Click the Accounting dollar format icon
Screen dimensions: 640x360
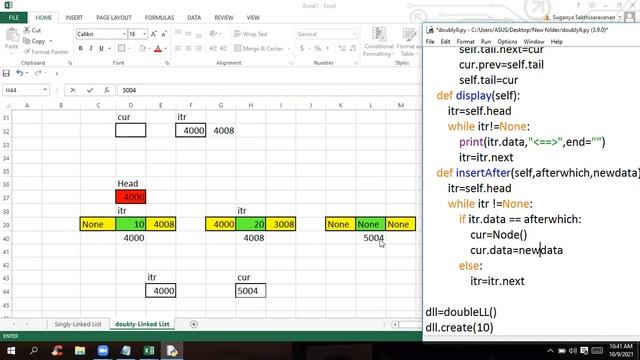[x=302, y=49]
